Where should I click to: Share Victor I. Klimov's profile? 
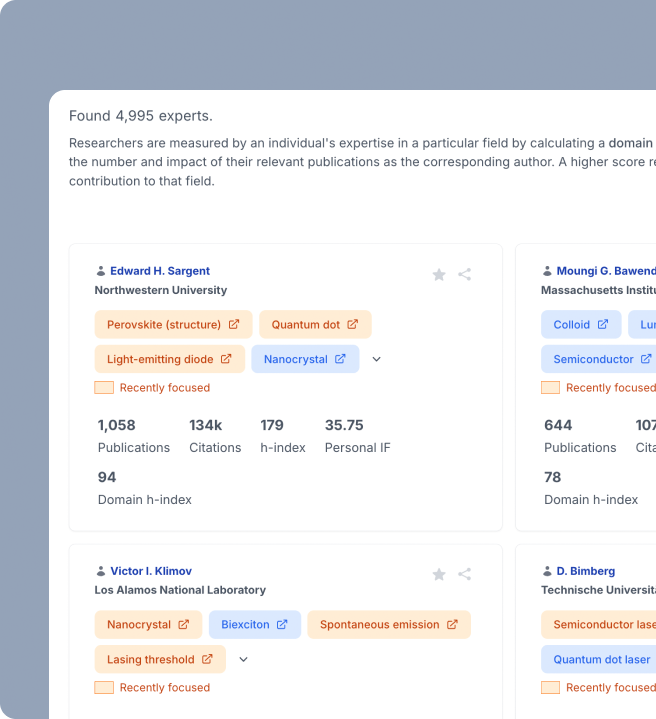(x=464, y=574)
